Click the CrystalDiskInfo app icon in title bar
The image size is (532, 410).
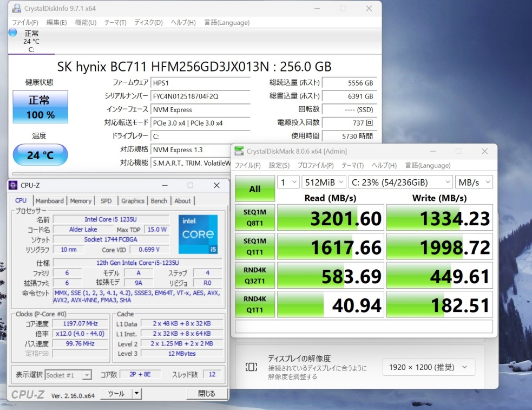coord(17,9)
